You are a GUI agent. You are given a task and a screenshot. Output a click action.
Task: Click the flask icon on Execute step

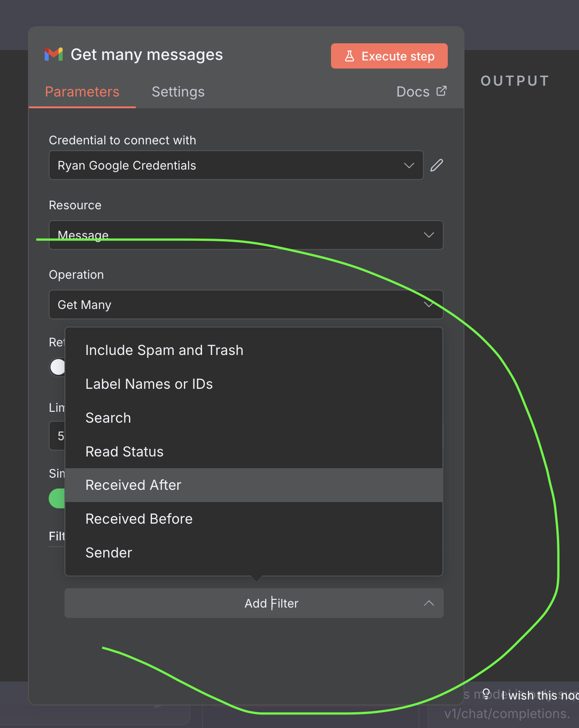349,56
